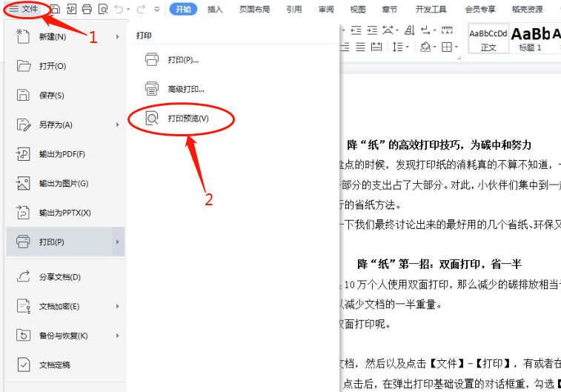Expand the 备份与恢复(K) submenu arrow
The height and width of the screenshot is (392, 561).
point(117,336)
